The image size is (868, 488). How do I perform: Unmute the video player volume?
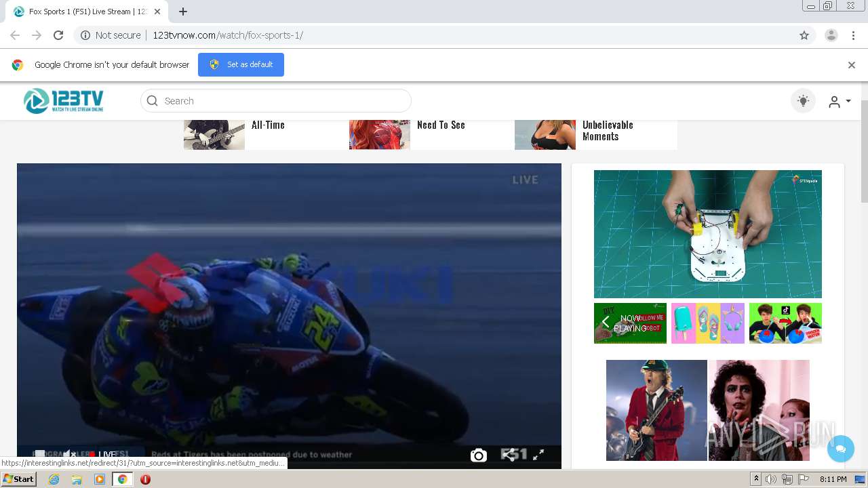click(x=68, y=454)
